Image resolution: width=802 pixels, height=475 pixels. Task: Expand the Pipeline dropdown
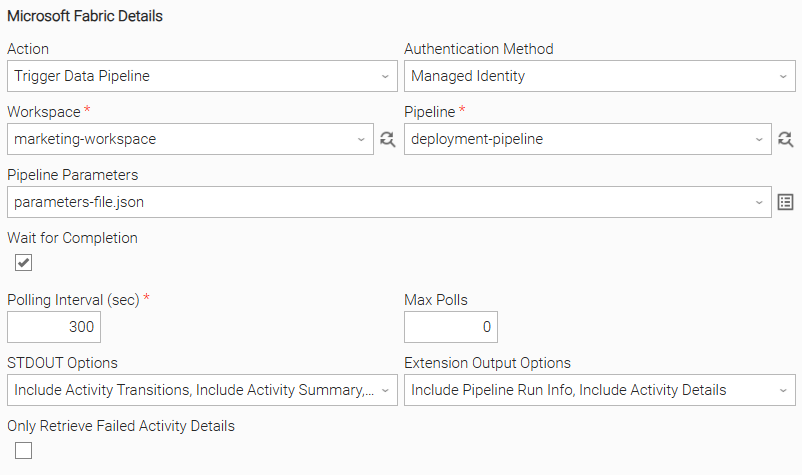(x=588, y=139)
